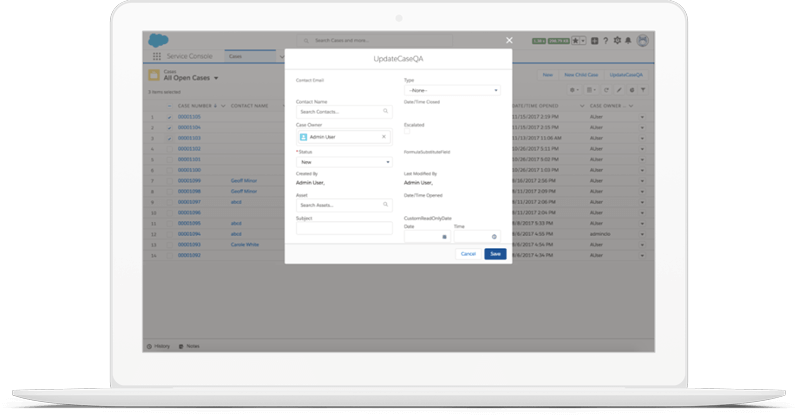Uncheck the checkbox for case 00001105

(169, 117)
